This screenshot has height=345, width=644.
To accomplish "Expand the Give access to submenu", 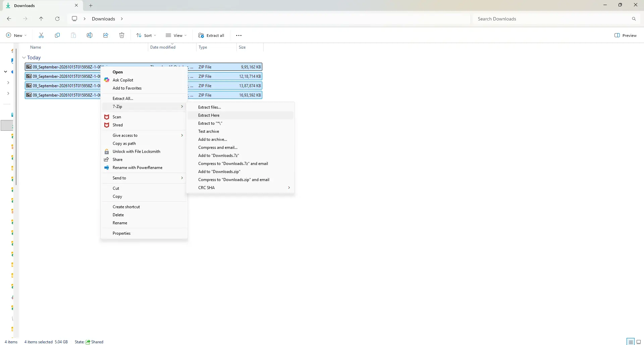I will coord(144,135).
